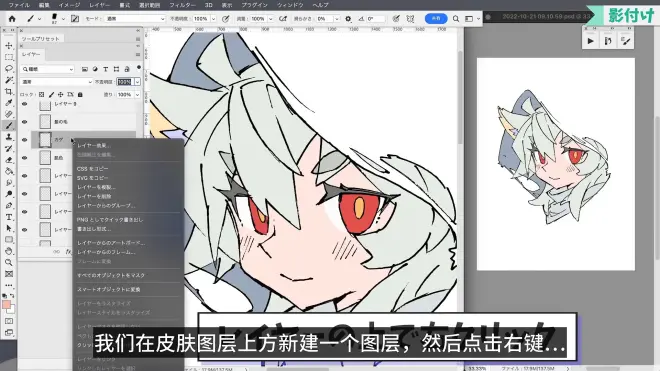
Task: Select the Rectangular Marquee tool
Action: [8, 57]
